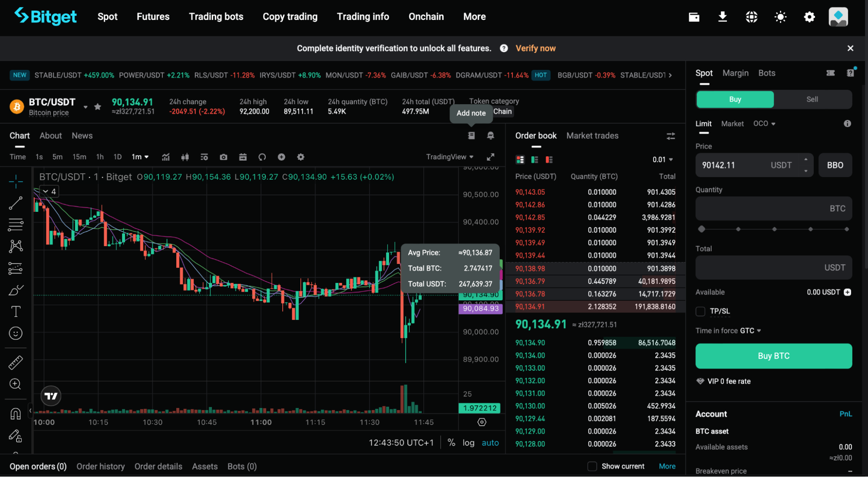Screen dimensions: 868x477
Task: Select the Trend line drawing tool
Action: point(16,203)
